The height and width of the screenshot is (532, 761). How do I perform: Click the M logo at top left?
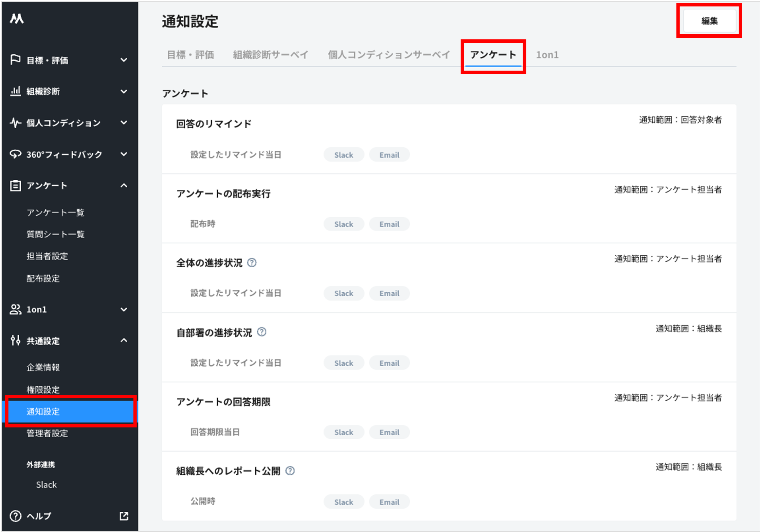pos(17,19)
